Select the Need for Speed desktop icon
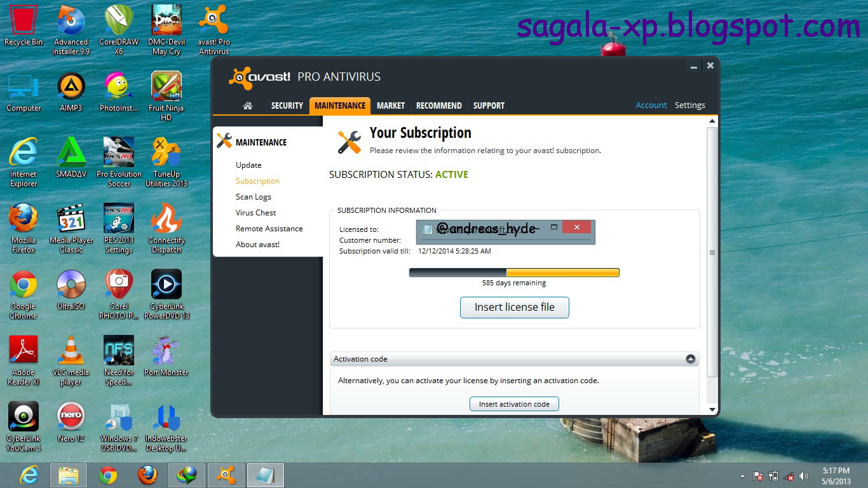 [x=119, y=361]
